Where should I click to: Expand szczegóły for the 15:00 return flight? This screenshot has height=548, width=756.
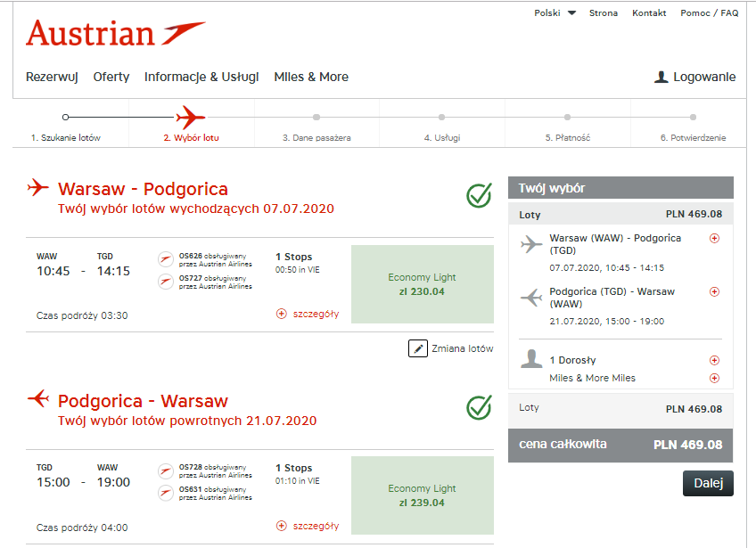tap(308, 526)
